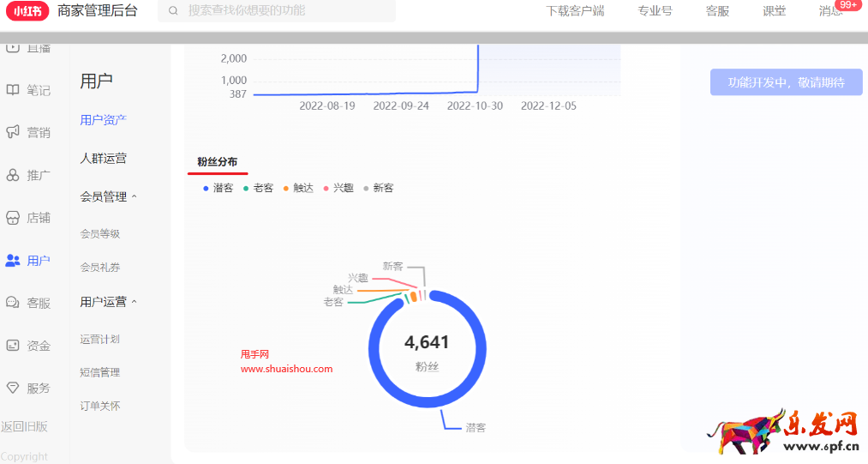Click the 用户 users people icon
This screenshot has height=464, width=868.
click(13, 260)
